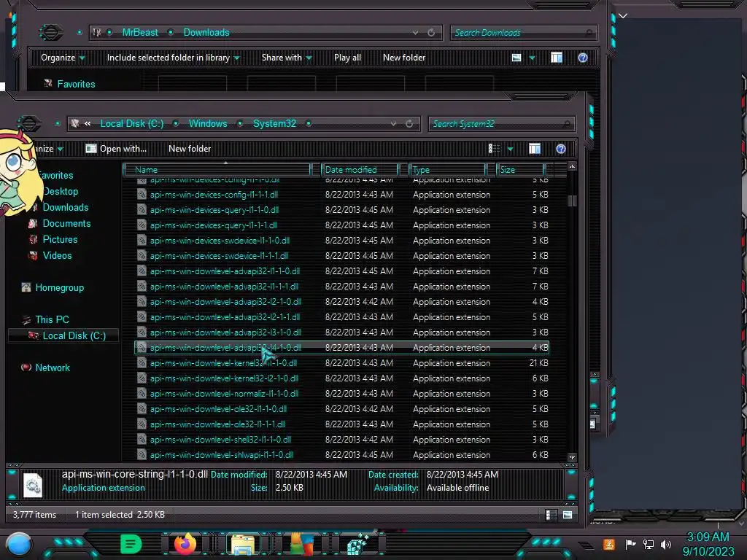Go to MrBeast in Downloads breadcrumb
The width and height of the screenshot is (747, 560).
point(140,32)
